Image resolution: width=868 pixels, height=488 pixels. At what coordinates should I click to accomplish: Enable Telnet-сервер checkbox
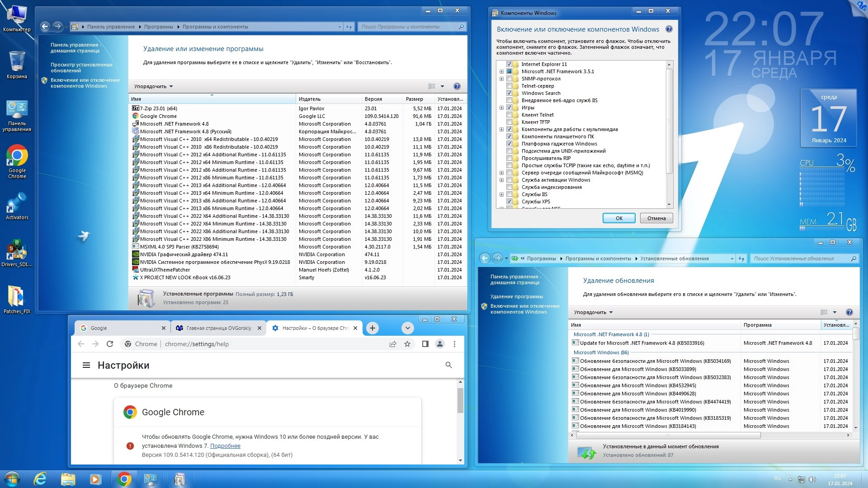pyautogui.click(x=509, y=86)
